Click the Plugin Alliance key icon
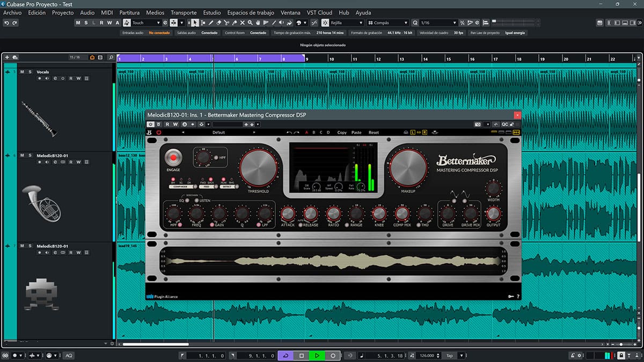644x362 pixels. pyautogui.click(x=511, y=297)
